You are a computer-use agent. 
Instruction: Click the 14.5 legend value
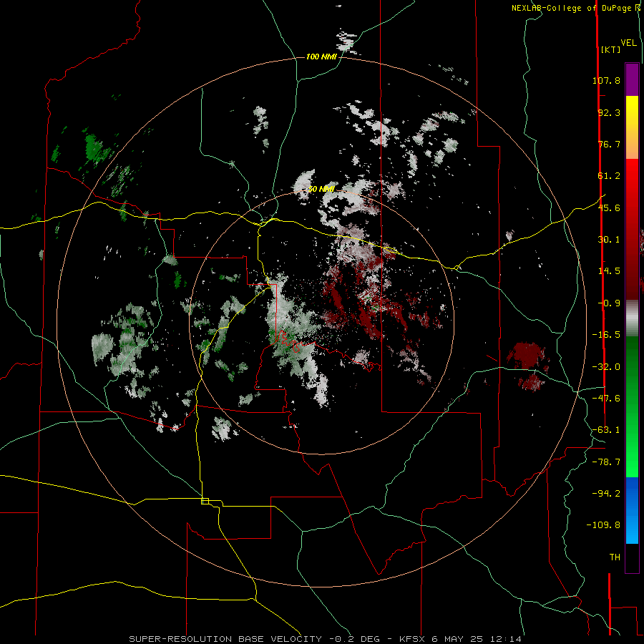coord(609,271)
